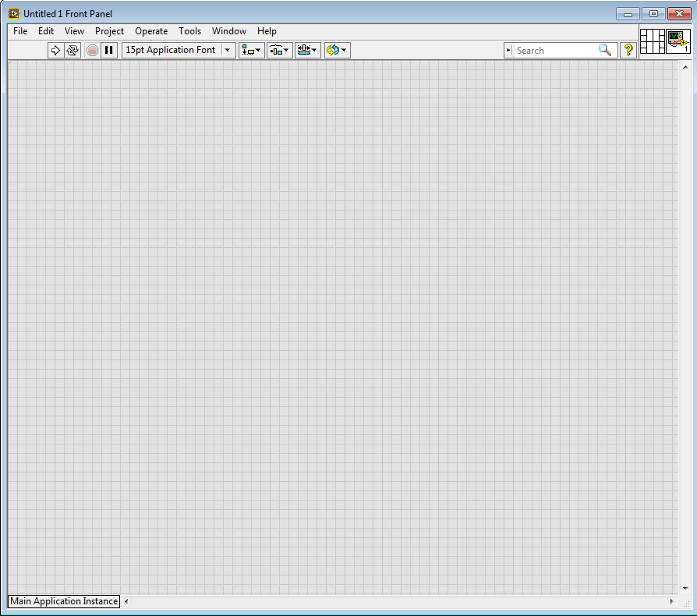Click the magnifier search icon

(605, 50)
